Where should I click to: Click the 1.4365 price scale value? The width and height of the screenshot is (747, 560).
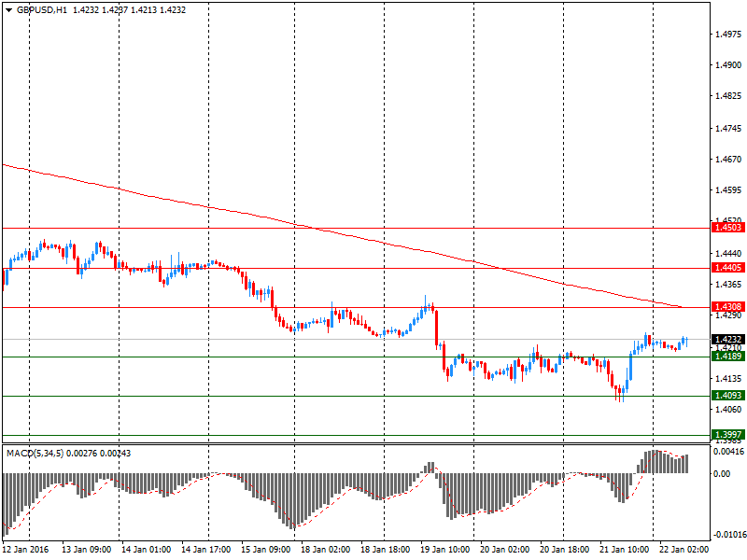pyautogui.click(x=728, y=285)
